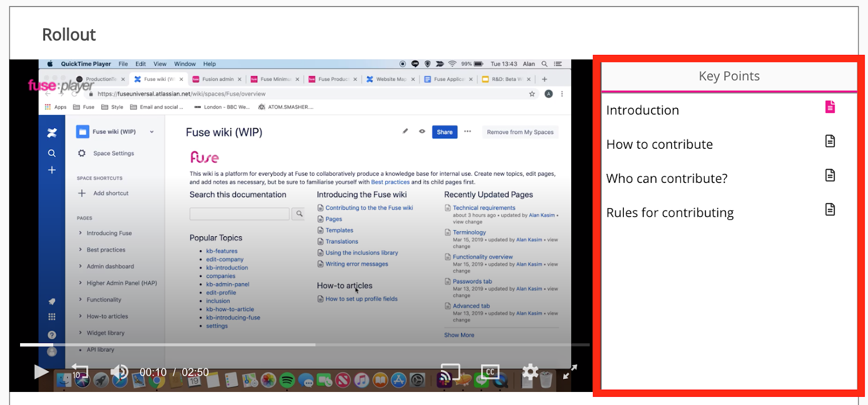Click the pink Introduction document icon
Screen dimensions: 868x405
(830, 107)
